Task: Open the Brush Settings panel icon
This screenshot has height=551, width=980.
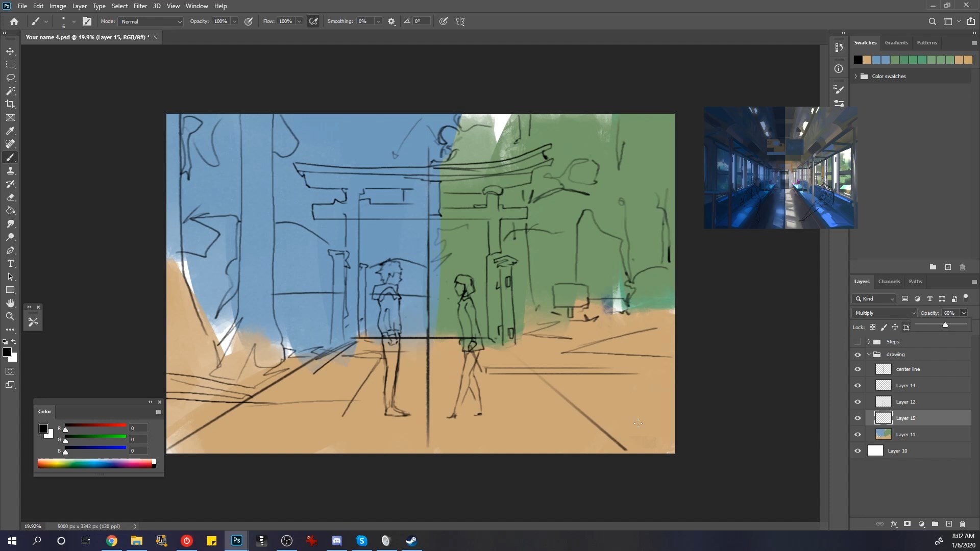Action: (839, 89)
